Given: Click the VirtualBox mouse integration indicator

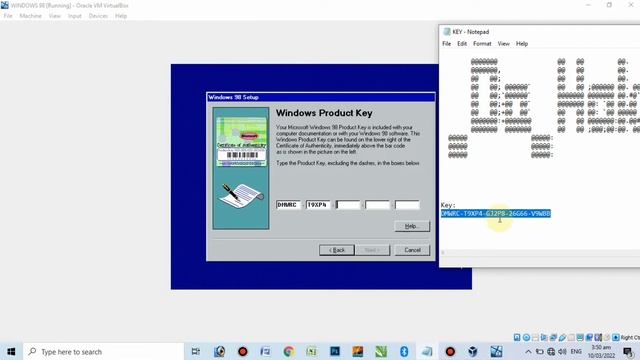Looking at the screenshot, I should (607, 337).
